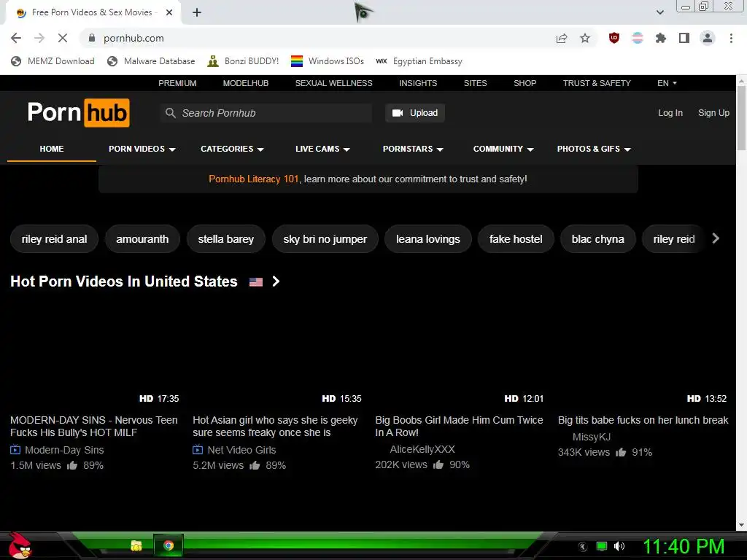The image size is (747, 560).
Task: Open the SITES top menu
Action: click(x=476, y=83)
